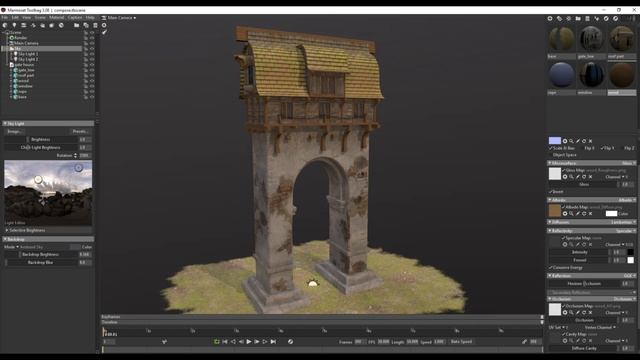The image size is (640, 360).
Task: Open the Capture menu
Action: [75, 18]
